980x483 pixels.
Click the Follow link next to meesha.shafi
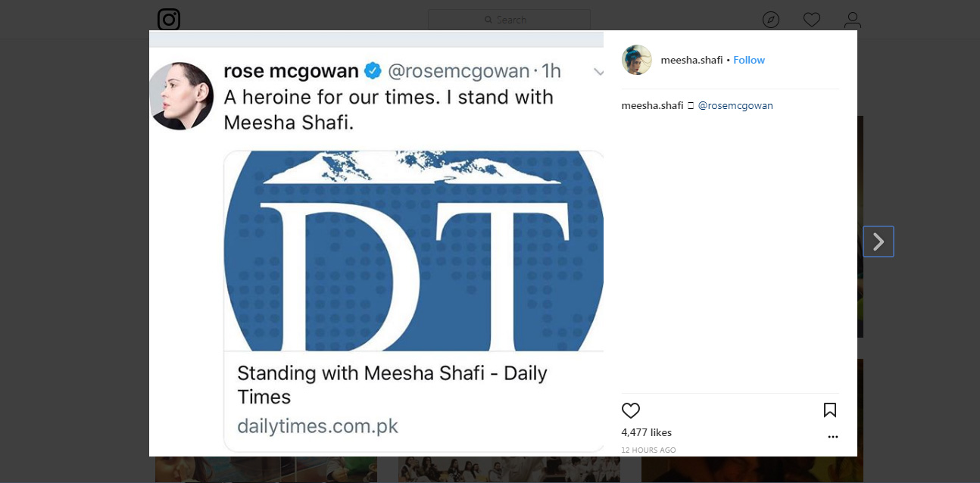pyautogui.click(x=749, y=60)
